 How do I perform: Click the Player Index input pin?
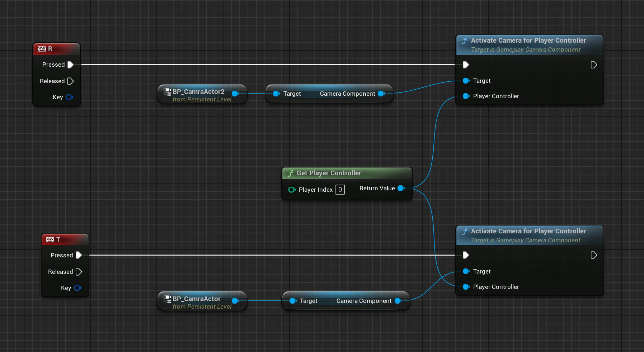[x=292, y=190]
